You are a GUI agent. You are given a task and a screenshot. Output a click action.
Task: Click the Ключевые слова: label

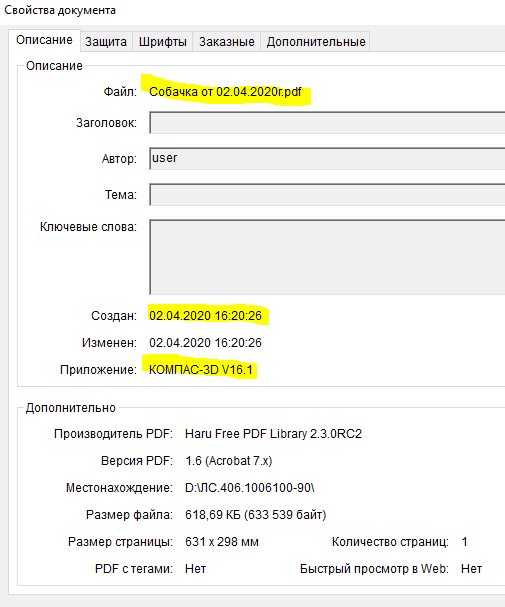click(x=88, y=226)
